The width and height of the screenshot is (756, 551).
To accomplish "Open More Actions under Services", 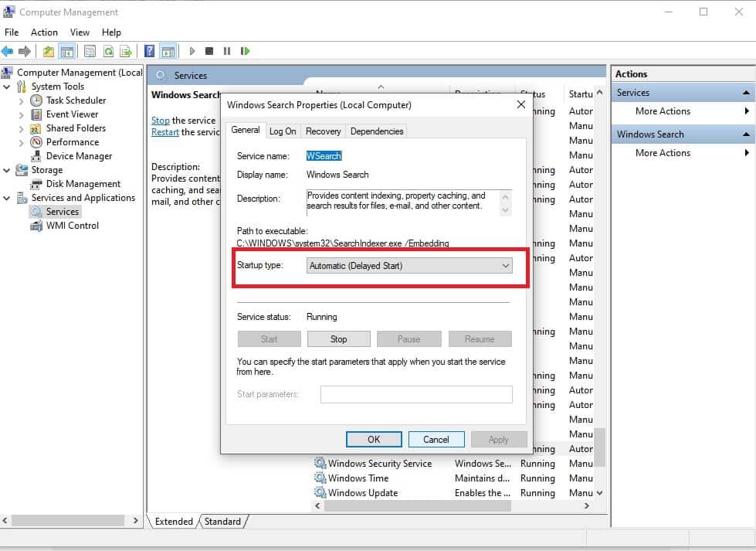I will [x=663, y=111].
